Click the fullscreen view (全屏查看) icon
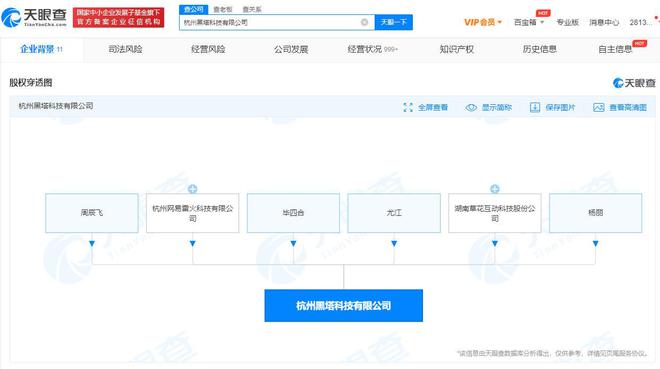Viewport: 660px width, 369px height. (408, 107)
